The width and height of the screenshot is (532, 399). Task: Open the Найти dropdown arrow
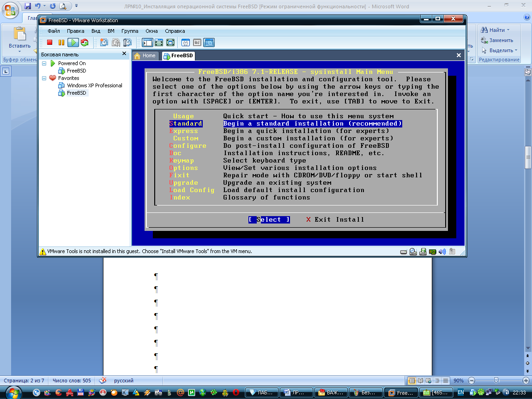(x=508, y=30)
